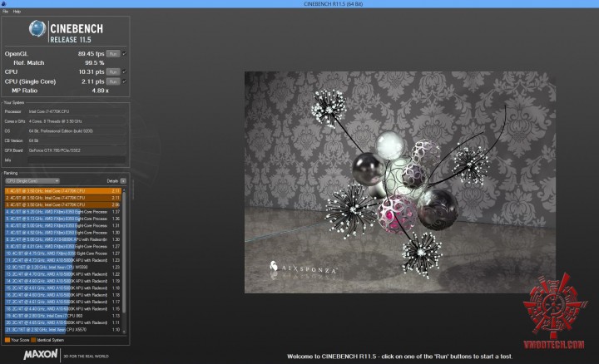This screenshot has height=364, width=599.
Task: Select ranking row 11 AMD A10 at 4.73 GHz
Action: pos(63,260)
